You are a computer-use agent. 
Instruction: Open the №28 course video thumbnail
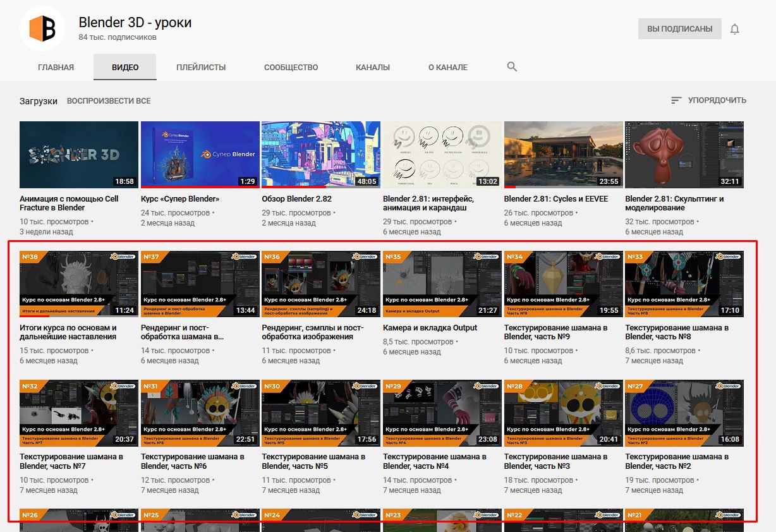(x=564, y=413)
